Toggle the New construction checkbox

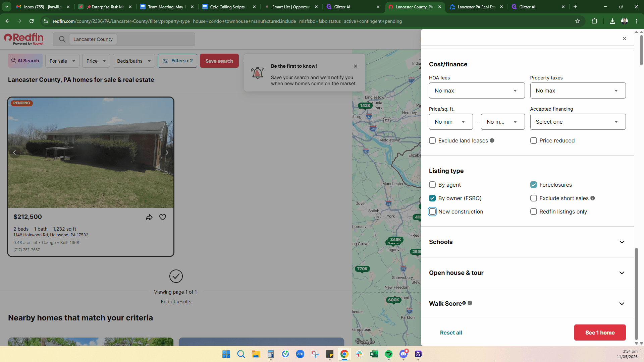coord(432,212)
